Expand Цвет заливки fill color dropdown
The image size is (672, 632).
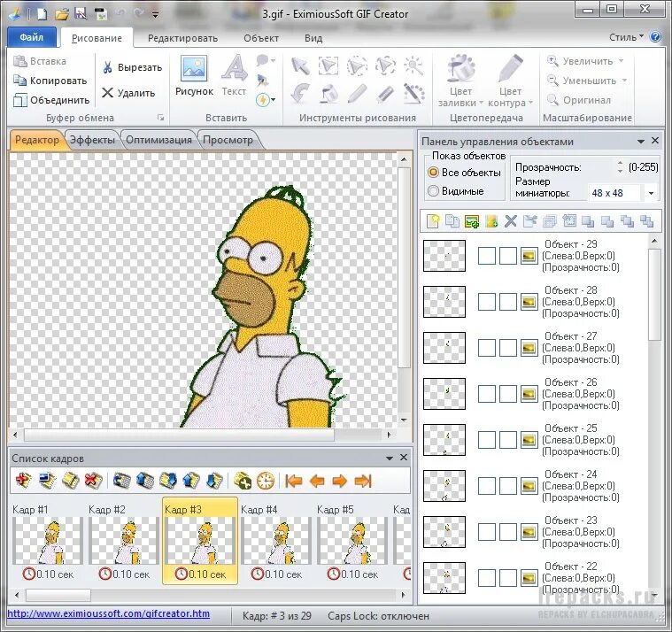click(481, 103)
